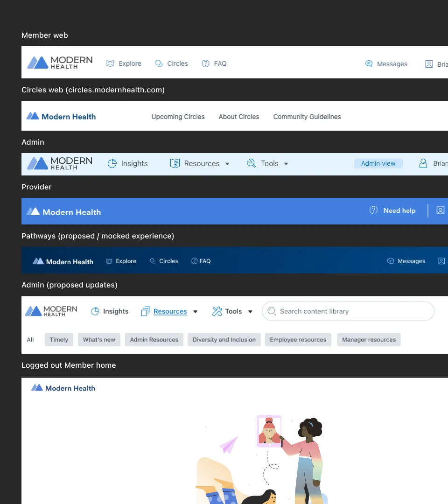Click the profile icon in Pathways bar
Viewport: 448px width, 504px height.
[x=441, y=261]
